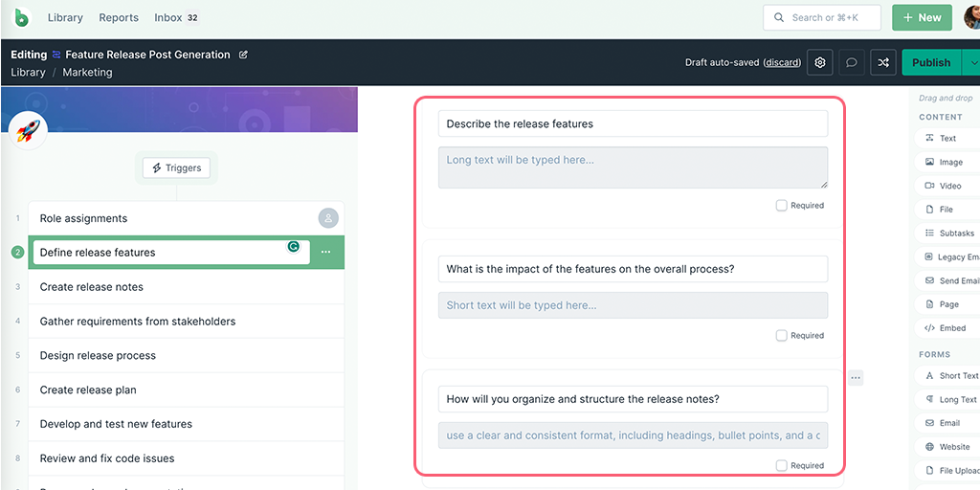This screenshot has width=980, height=490.
Task: Select the Create release notes task
Action: tap(92, 287)
